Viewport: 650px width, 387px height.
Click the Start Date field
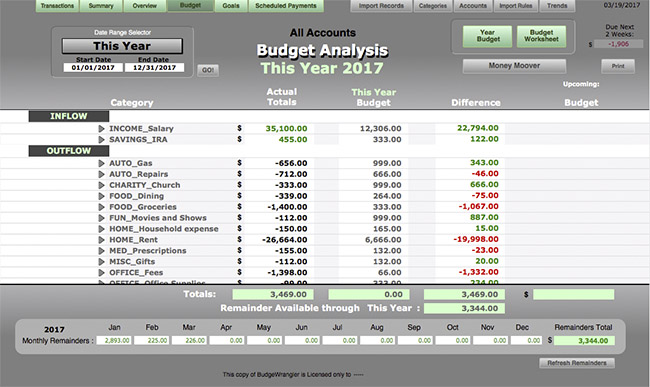tap(93, 68)
